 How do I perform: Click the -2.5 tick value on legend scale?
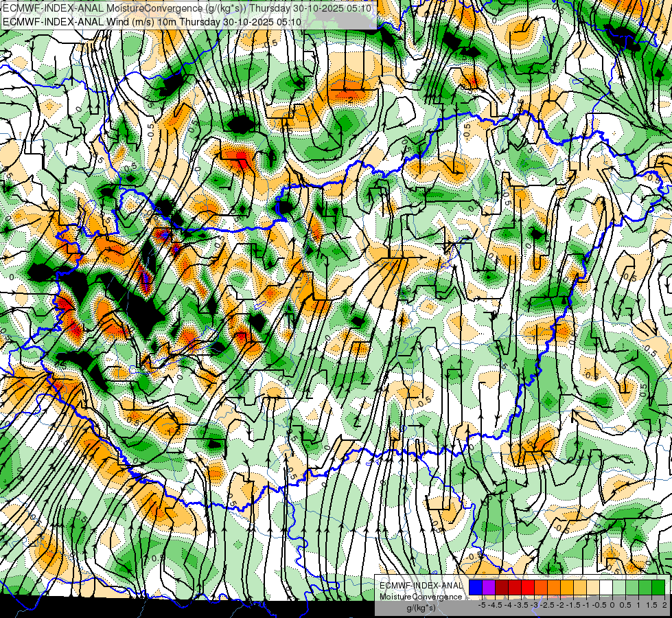point(547,605)
